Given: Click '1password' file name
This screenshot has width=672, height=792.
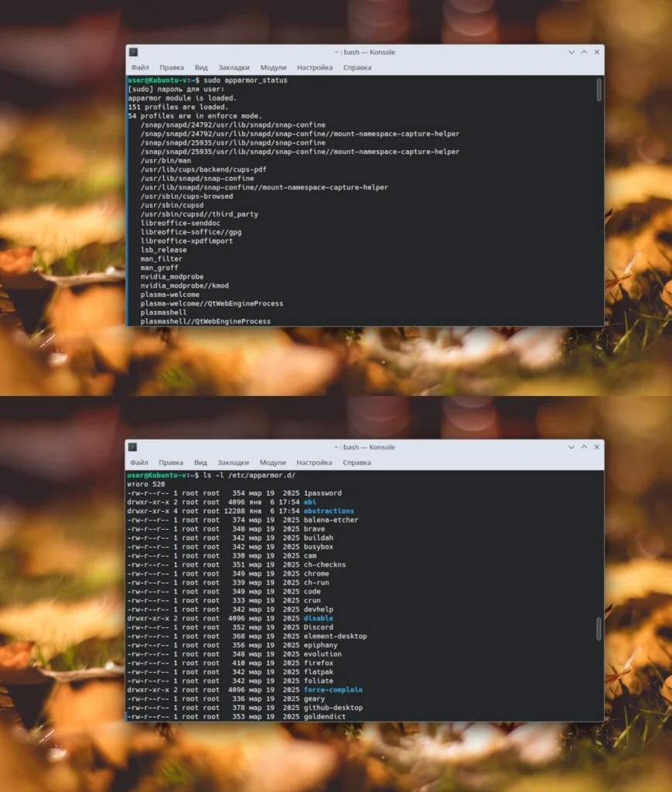Looking at the screenshot, I should (322, 493).
